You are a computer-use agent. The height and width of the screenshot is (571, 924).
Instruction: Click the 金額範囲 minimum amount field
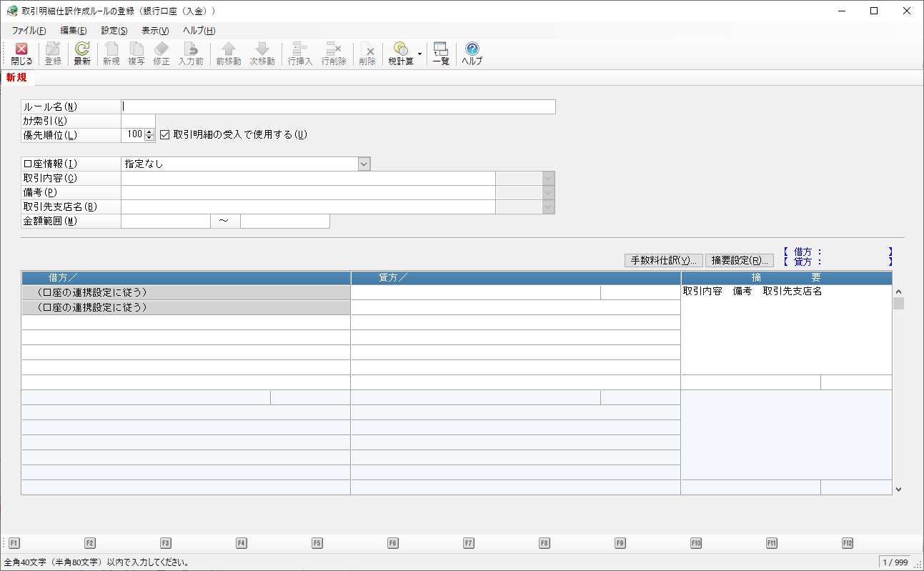click(166, 221)
